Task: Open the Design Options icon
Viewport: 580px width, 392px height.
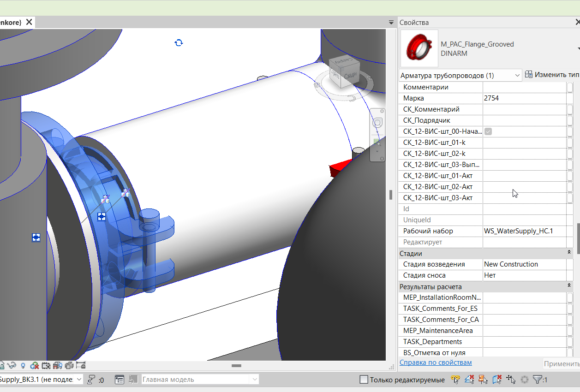Action: [120, 380]
